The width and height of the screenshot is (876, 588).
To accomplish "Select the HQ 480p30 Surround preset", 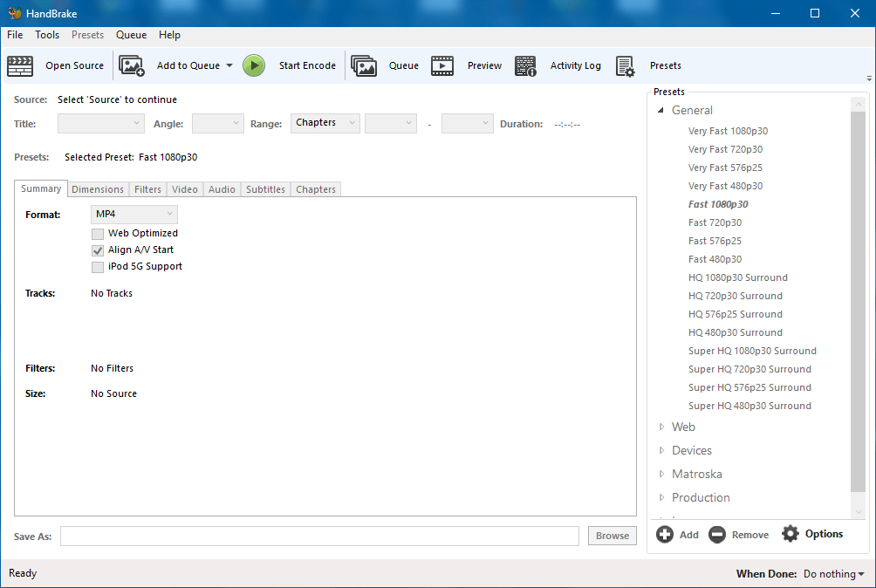I will point(736,332).
